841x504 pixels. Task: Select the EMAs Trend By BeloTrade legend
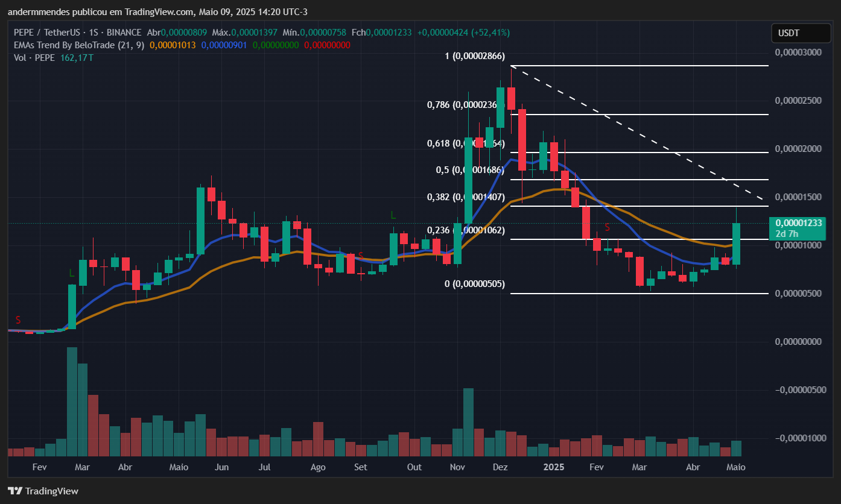point(79,45)
